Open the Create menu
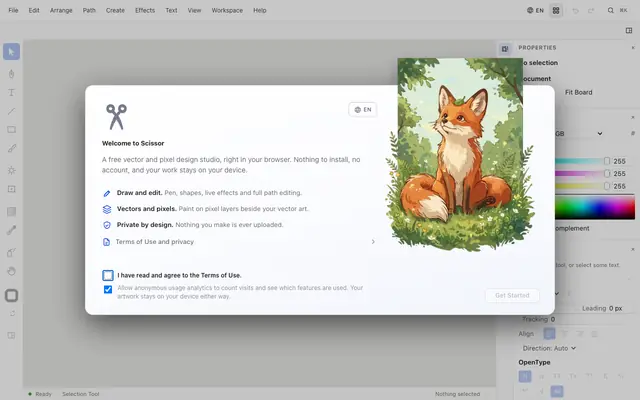This screenshot has width=640, height=400. click(x=115, y=11)
